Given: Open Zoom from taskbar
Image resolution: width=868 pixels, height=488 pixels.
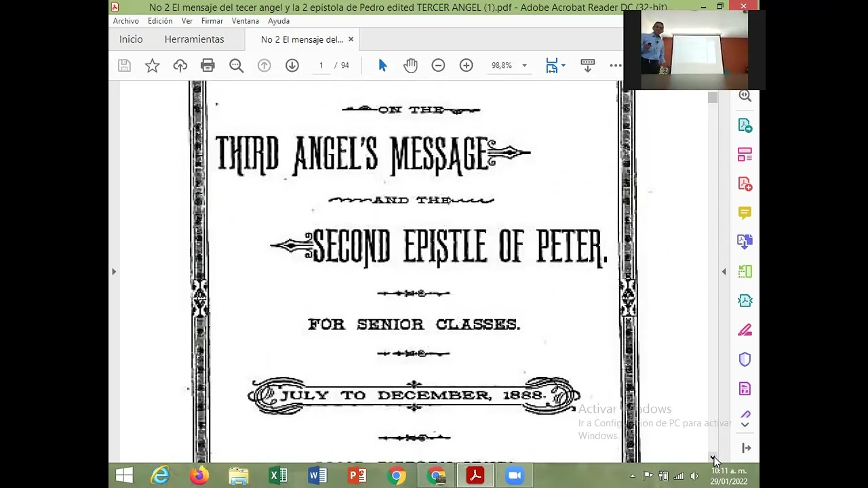Looking at the screenshot, I should pyautogui.click(x=515, y=476).
